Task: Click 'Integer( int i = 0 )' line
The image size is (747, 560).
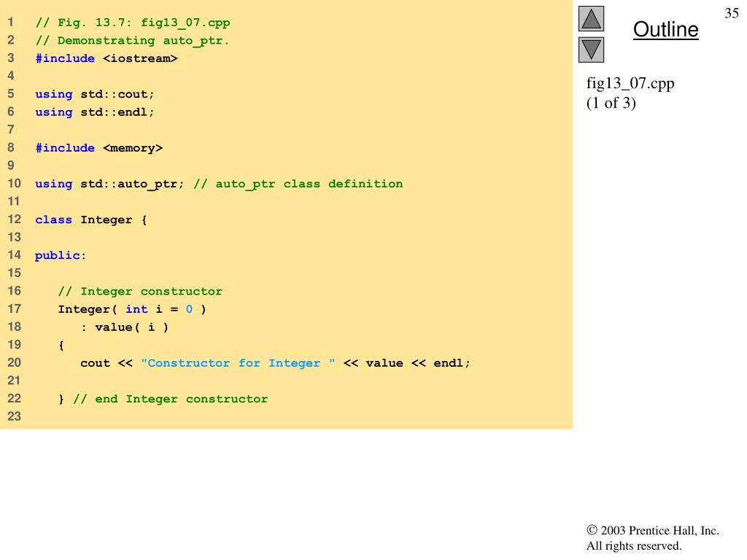Action: click(x=132, y=309)
